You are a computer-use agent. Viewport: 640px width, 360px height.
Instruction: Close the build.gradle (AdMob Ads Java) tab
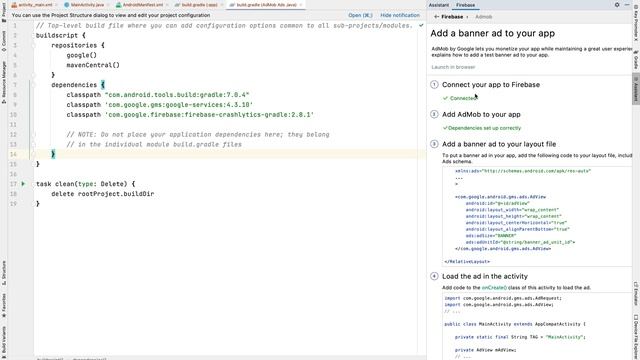pos(301,5)
